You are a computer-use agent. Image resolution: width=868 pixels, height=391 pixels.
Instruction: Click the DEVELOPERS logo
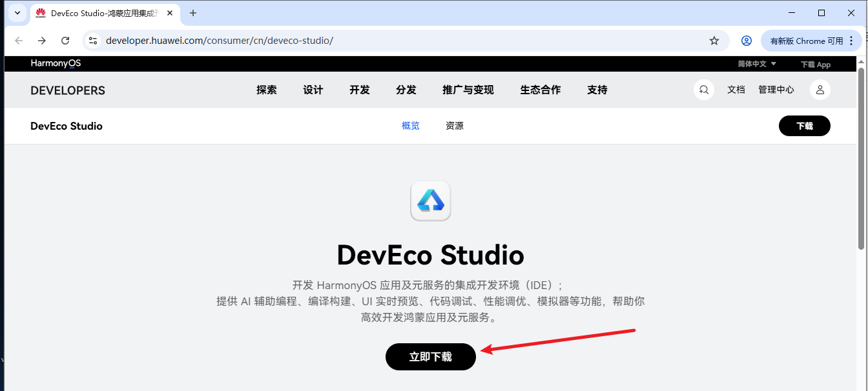pyautogui.click(x=68, y=90)
